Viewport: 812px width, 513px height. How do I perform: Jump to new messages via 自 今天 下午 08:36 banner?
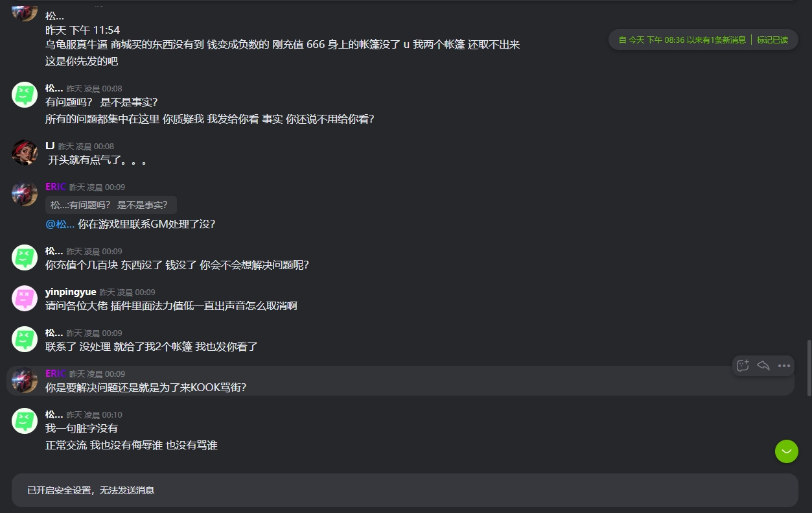(682, 40)
